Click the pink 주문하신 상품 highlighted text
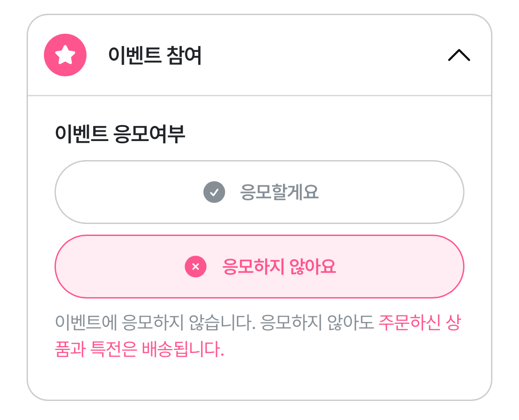The image size is (519, 420). click(x=419, y=323)
